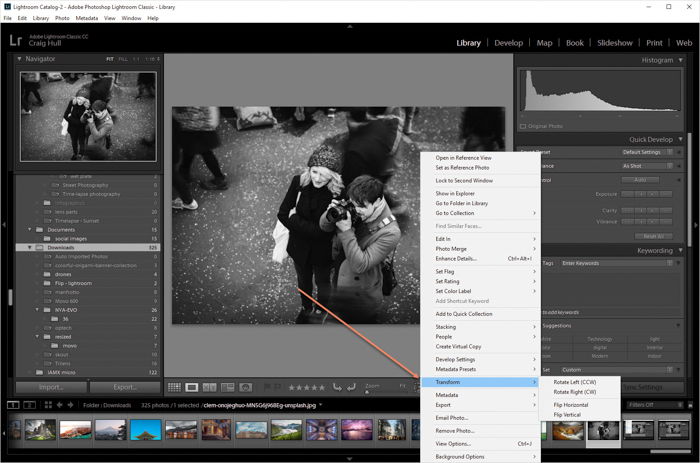Click the Lr logo identity plate
Screen dimensions: 700x463
pos(15,40)
